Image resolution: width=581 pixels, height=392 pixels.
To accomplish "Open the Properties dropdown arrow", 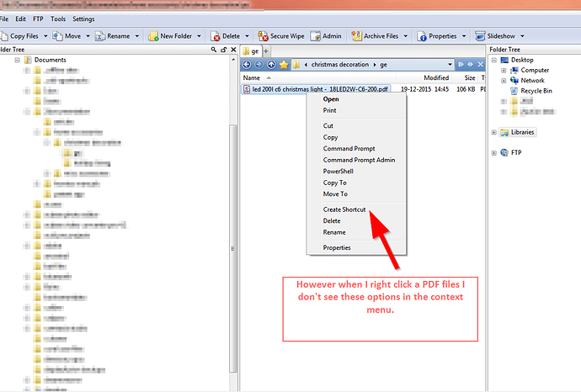I will tap(464, 36).
